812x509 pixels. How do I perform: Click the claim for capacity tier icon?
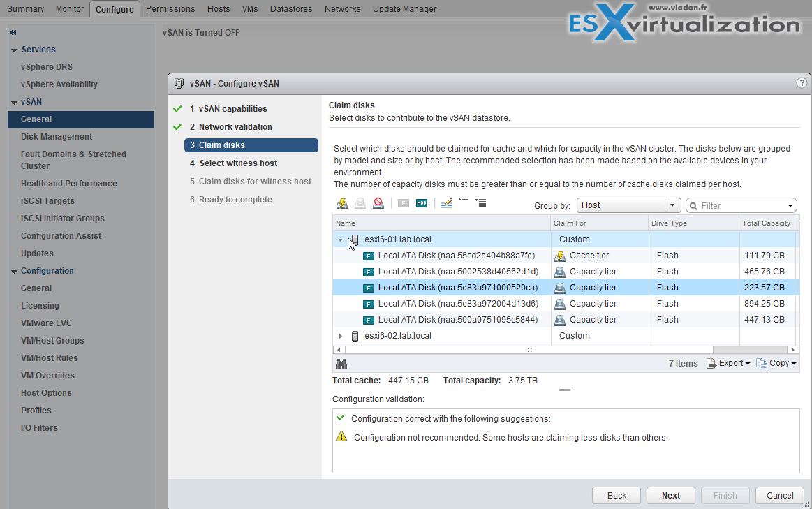click(x=360, y=203)
